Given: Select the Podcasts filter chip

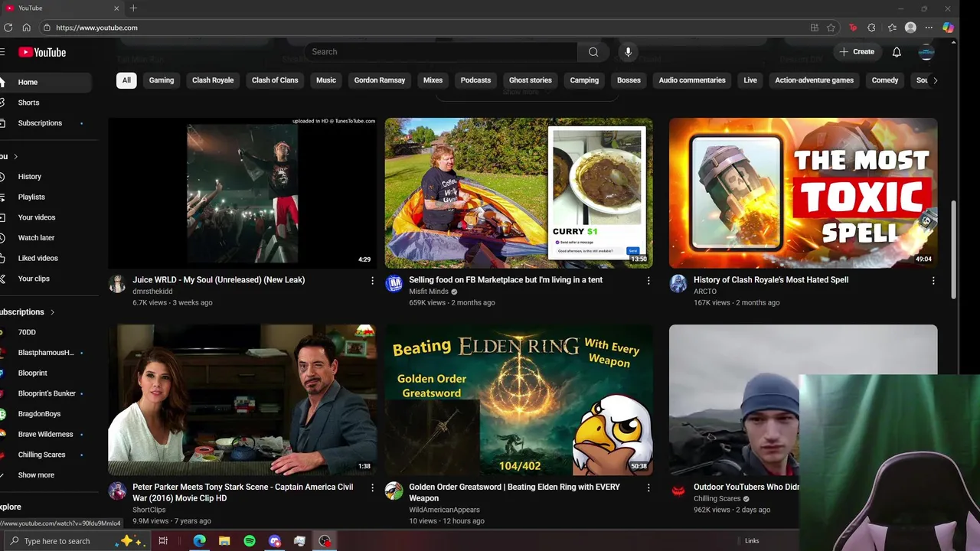Looking at the screenshot, I should click(475, 80).
